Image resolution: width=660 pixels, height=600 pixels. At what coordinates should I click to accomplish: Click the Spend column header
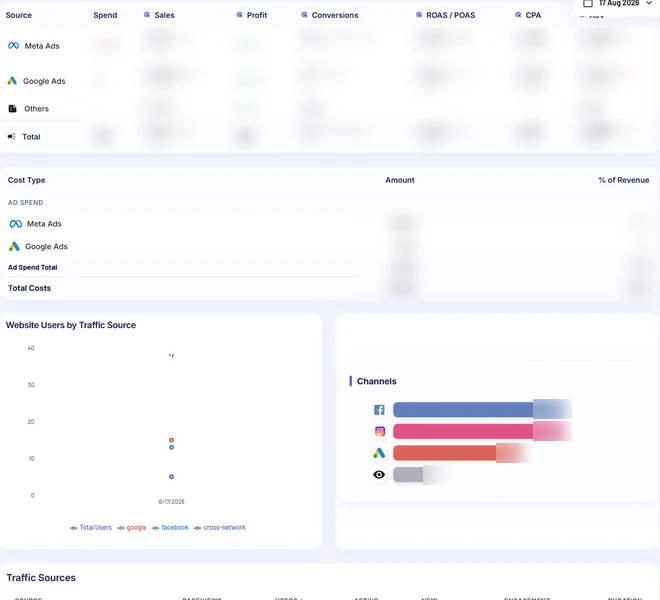(x=105, y=15)
